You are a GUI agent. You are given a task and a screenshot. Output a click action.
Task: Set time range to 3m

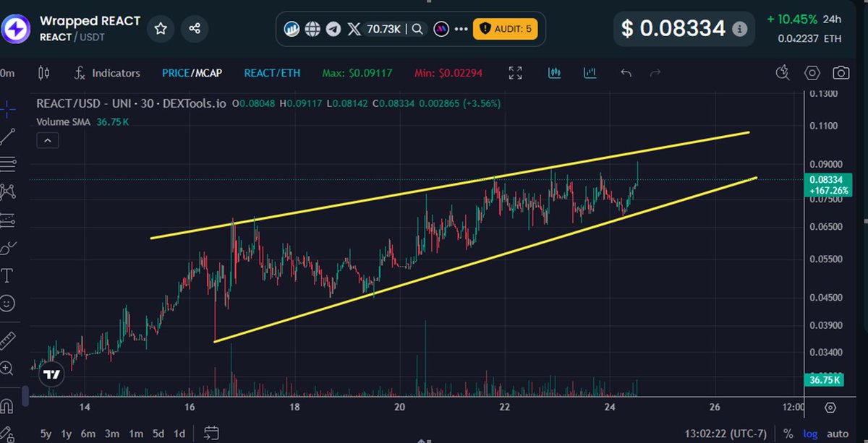coord(111,434)
